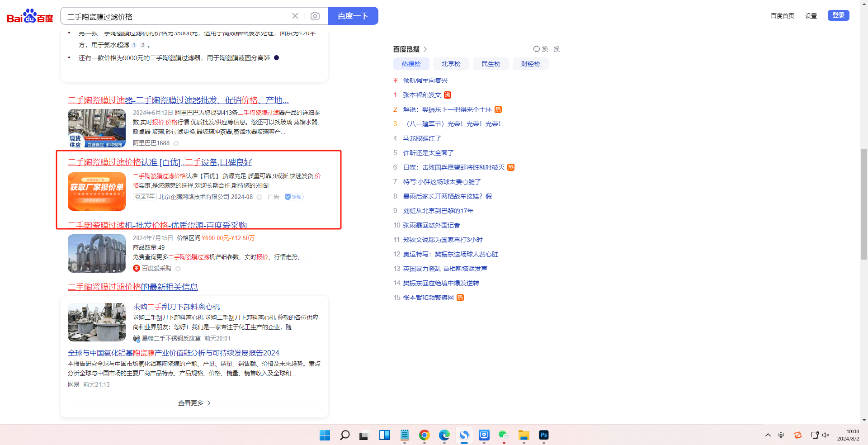
Task: Click the camera image search icon
Action: click(315, 16)
